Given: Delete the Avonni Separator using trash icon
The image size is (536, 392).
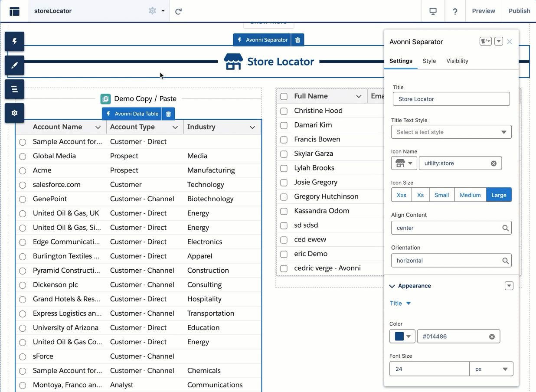Looking at the screenshot, I should [297, 40].
